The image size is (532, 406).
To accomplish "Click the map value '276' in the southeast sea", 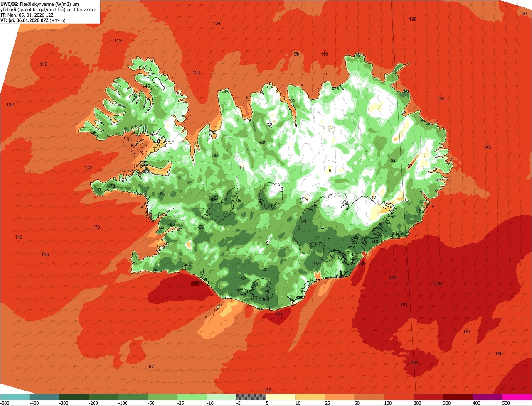I will pos(438,284).
